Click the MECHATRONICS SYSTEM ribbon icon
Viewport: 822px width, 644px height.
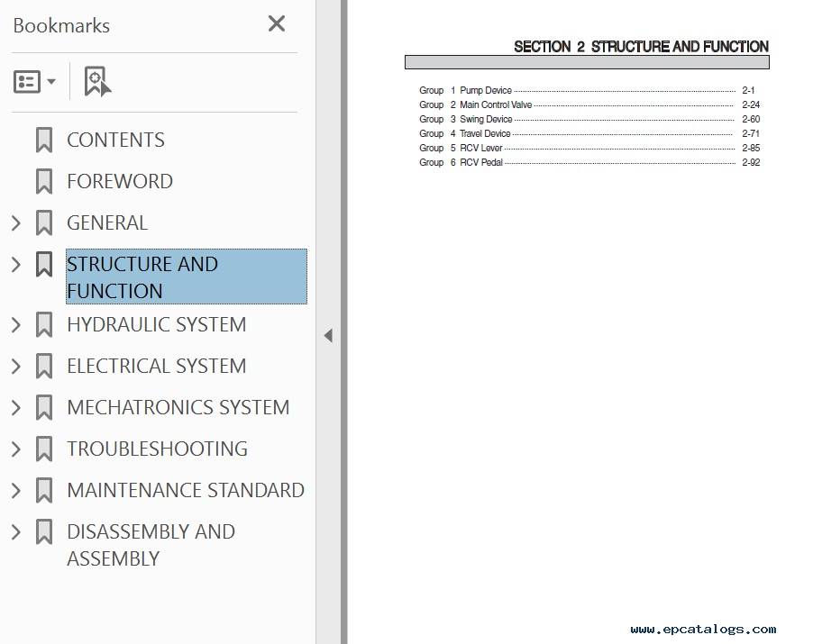click(44, 407)
